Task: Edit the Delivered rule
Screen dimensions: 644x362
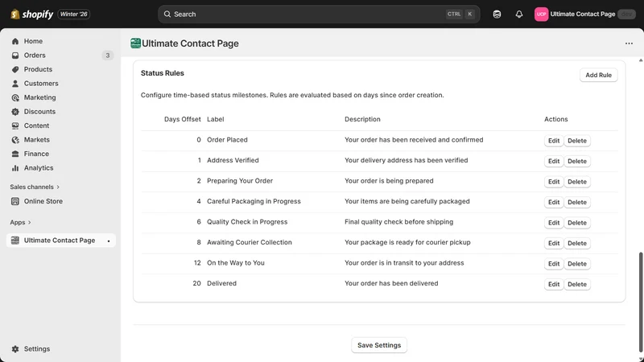Action: [554, 284]
